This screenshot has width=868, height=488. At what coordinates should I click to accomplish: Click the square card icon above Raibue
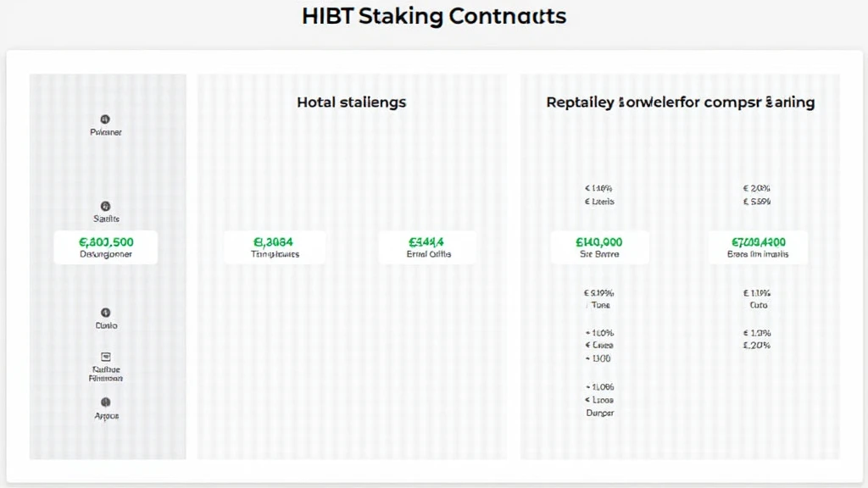[106, 357]
